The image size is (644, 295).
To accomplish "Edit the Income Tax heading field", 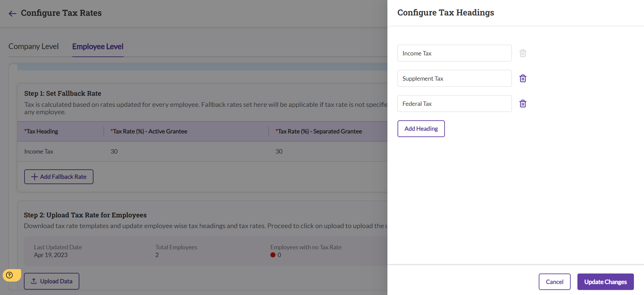I will point(454,53).
